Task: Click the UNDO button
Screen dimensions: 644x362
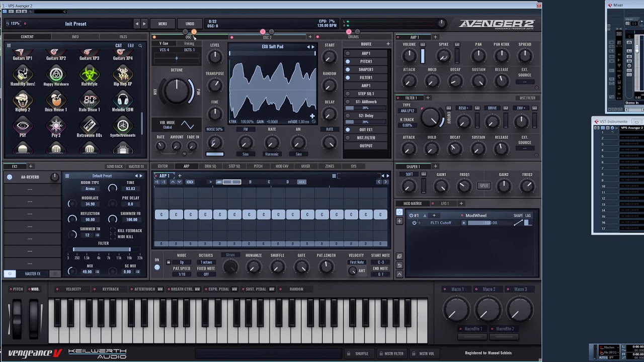Action: tap(190, 24)
